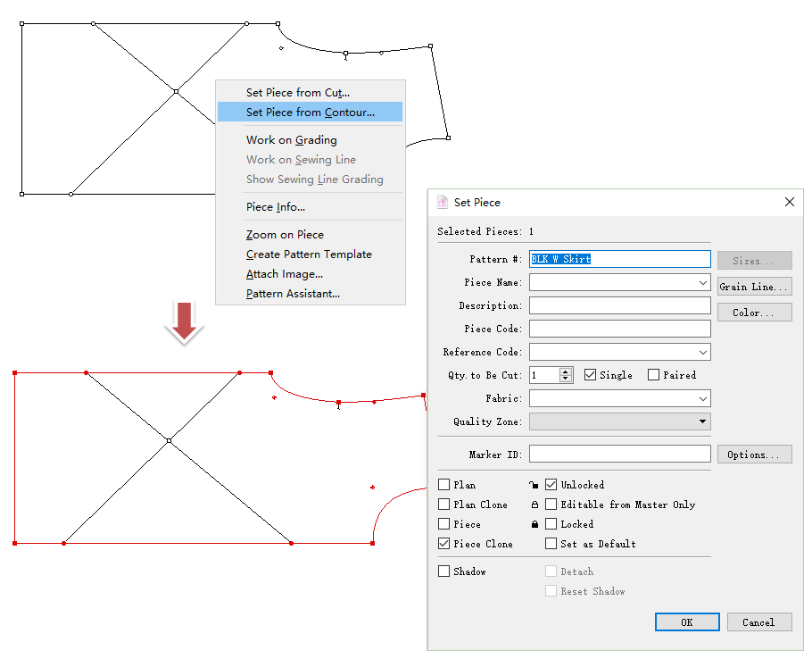Image resolution: width=812 pixels, height=659 pixels.
Task: Increase Qty. to Be Cut with spinner
Action: tap(566, 371)
